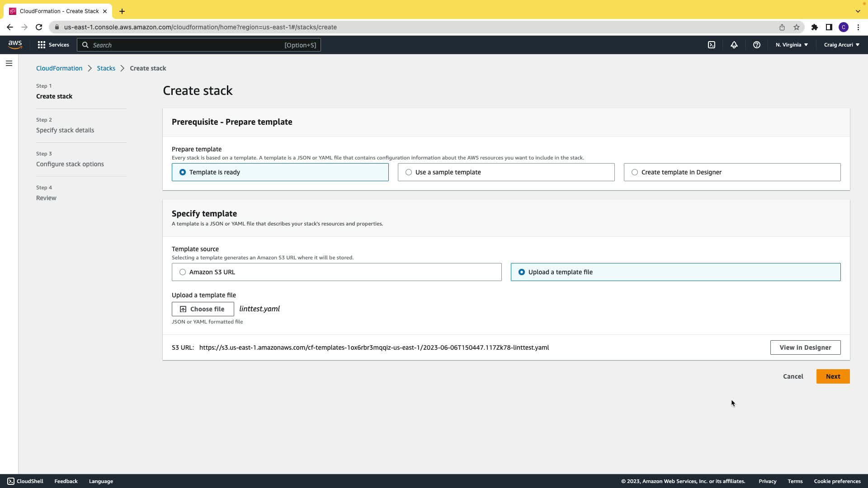Image resolution: width=868 pixels, height=488 pixels.
Task: Toggle the left hamburger navigation menu
Action: click(x=9, y=63)
